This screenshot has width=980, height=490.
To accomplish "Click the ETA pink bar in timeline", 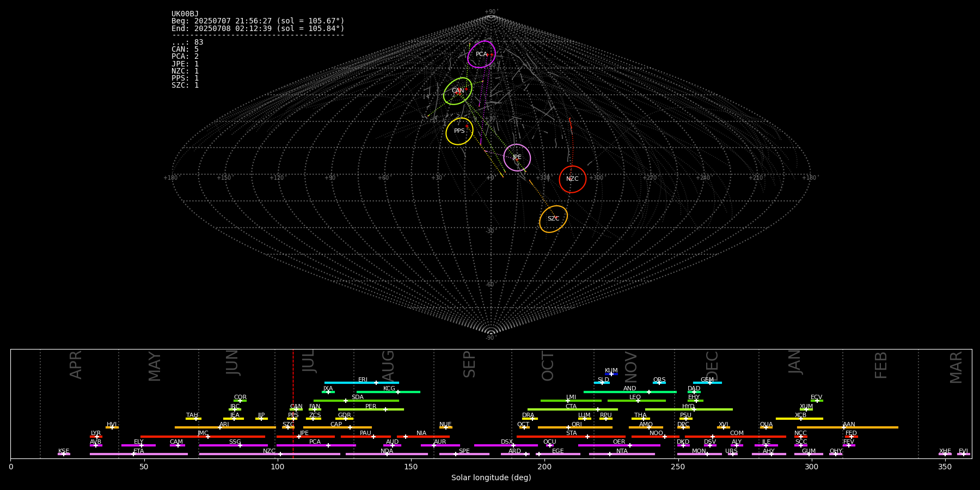I will click(139, 454).
